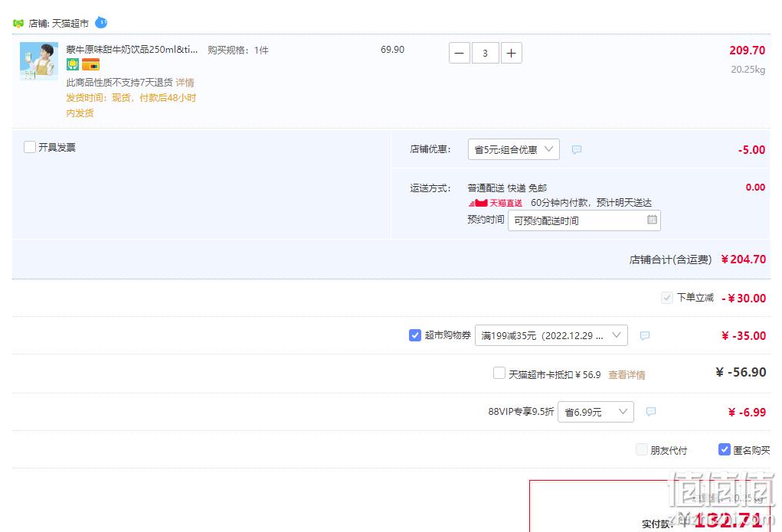Click the ¥ -35.00 coupon amount

click(744, 335)
